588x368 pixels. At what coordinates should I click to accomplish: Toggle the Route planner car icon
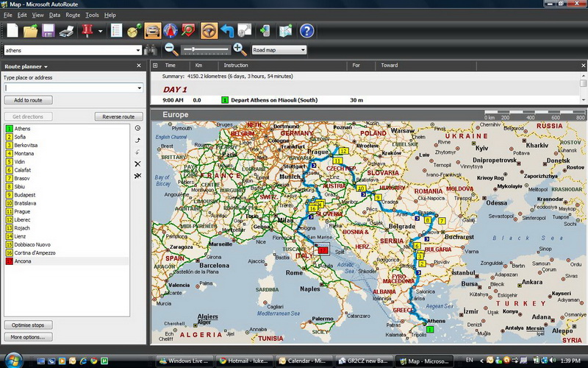click(x=152, y=31)
